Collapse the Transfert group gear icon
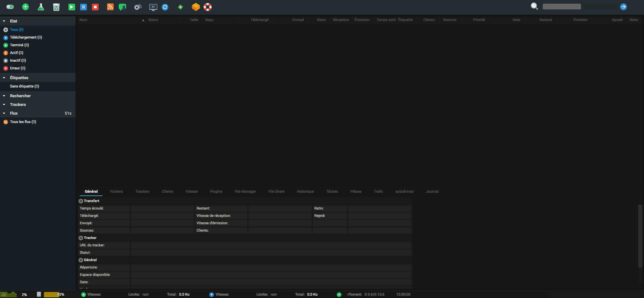 coord(81,201)
